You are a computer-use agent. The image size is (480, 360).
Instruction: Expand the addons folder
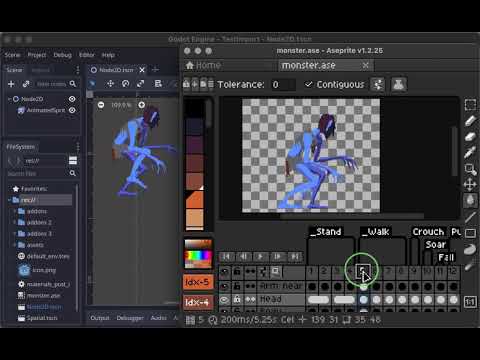15,211
